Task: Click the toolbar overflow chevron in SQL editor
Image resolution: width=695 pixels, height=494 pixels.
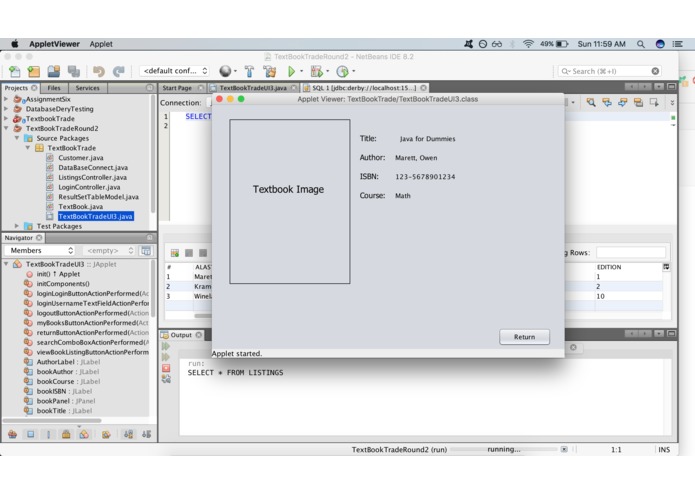Action: pos(672,103)
